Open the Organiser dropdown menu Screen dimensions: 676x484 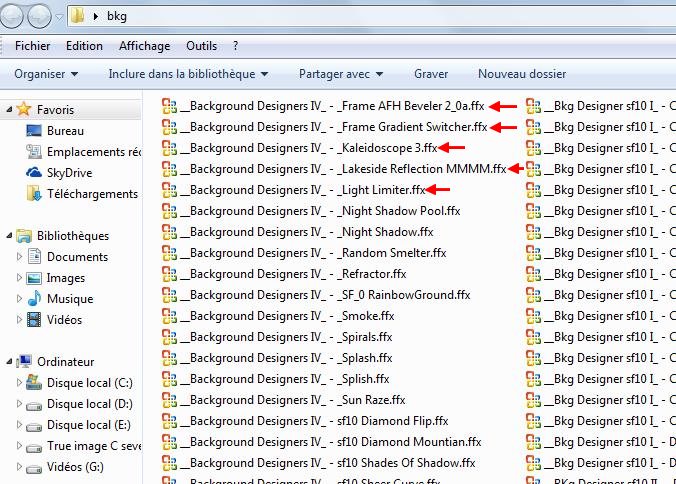click(x=46, y=74)
